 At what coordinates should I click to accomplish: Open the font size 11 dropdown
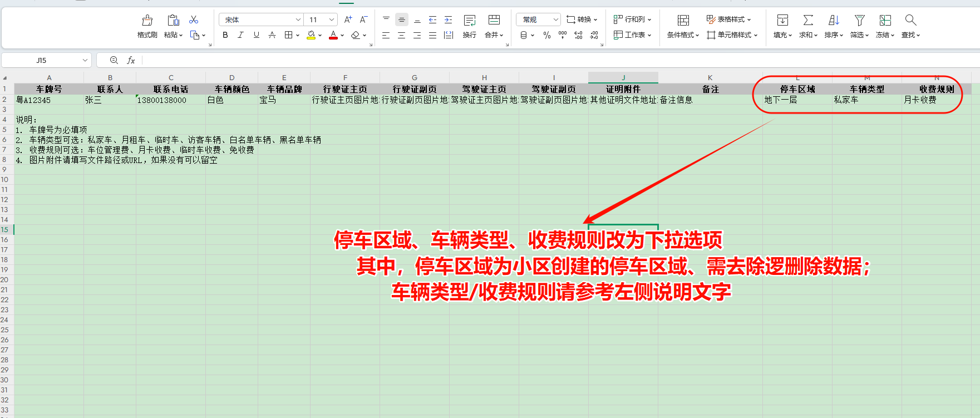[x=332, y=20]
